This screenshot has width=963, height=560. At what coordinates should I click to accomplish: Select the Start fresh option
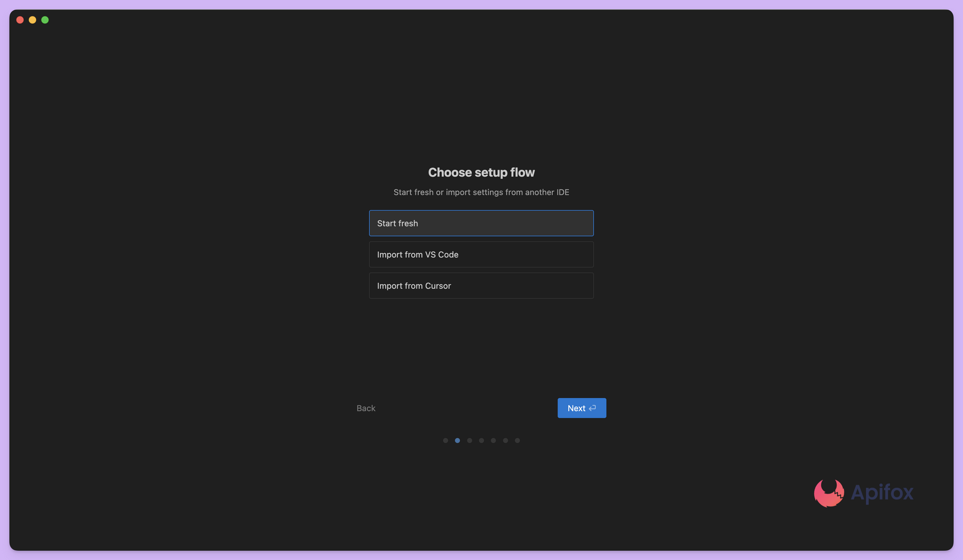[x=481, y=223]
